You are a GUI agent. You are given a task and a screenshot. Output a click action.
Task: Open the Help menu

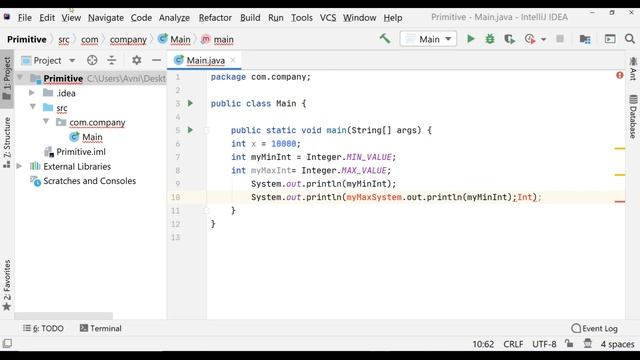pyautogui.click(x=393, y=18)
